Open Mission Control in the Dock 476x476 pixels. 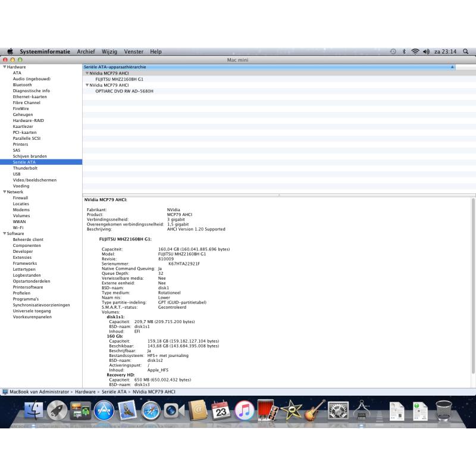80,410
